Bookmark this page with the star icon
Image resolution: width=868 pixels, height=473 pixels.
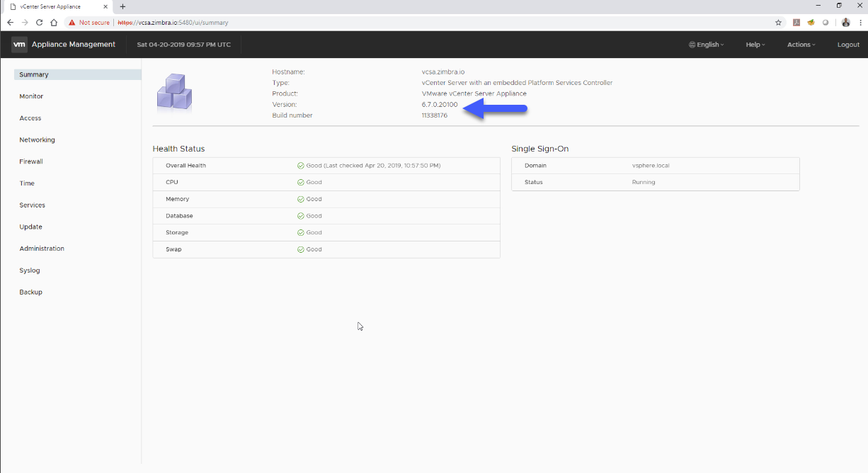(x=778, y=23)
